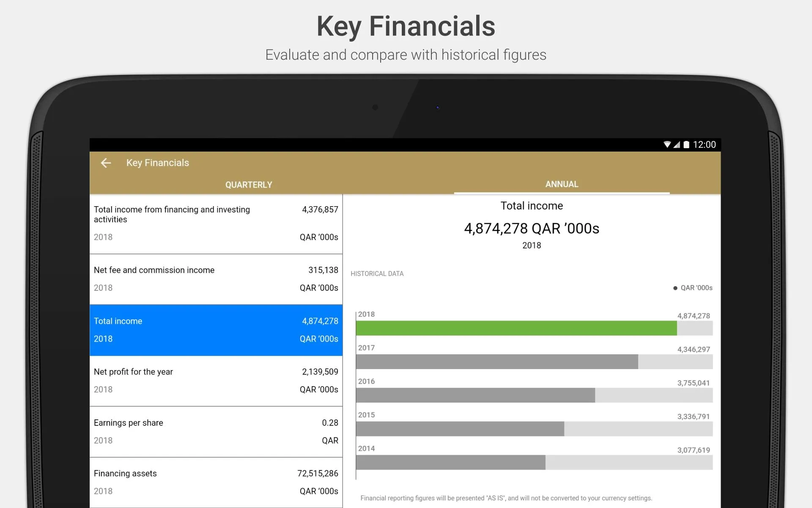Tap the green 2018 bar in chart

pyautogui.click(x=516, y=328)
